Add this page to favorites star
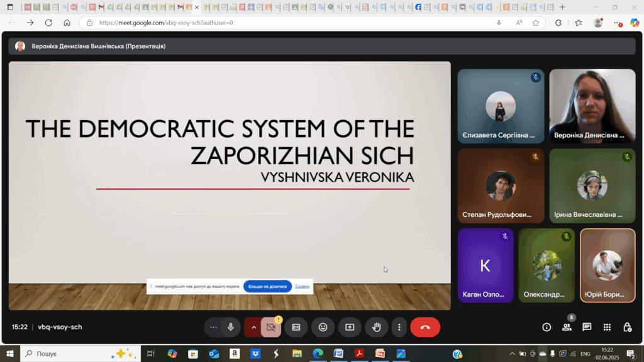The image size is (644, 362). click(536, 23)
